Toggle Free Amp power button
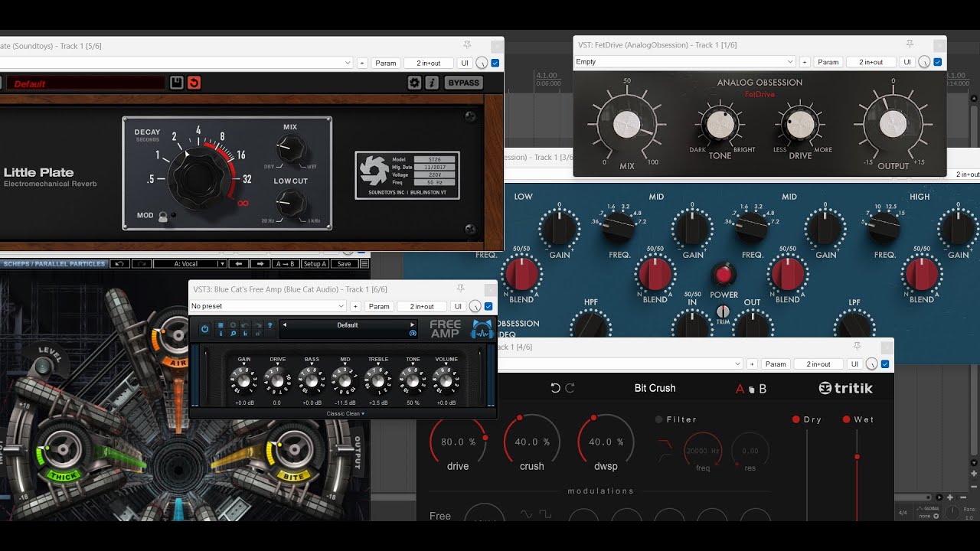 (204, 329)
